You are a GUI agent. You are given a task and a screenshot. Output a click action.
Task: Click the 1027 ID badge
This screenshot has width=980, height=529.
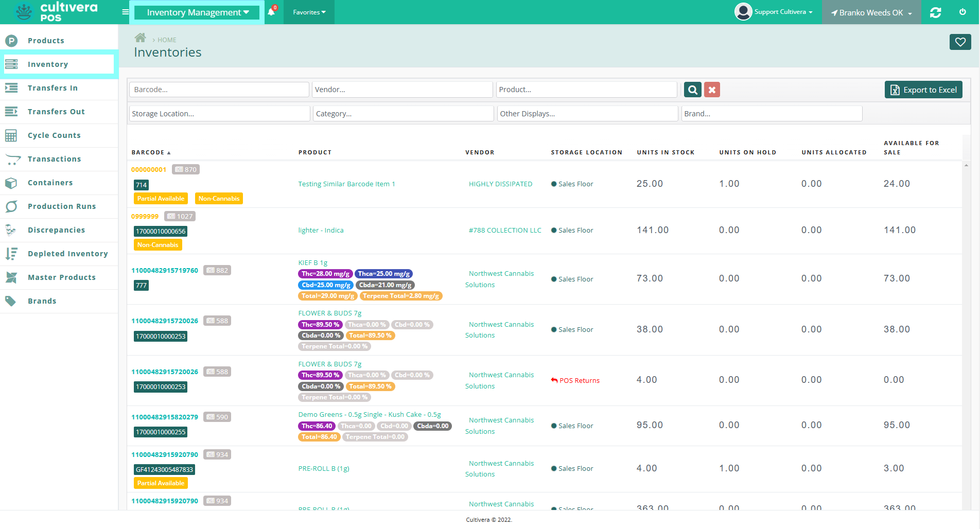[x=180, y=216]
